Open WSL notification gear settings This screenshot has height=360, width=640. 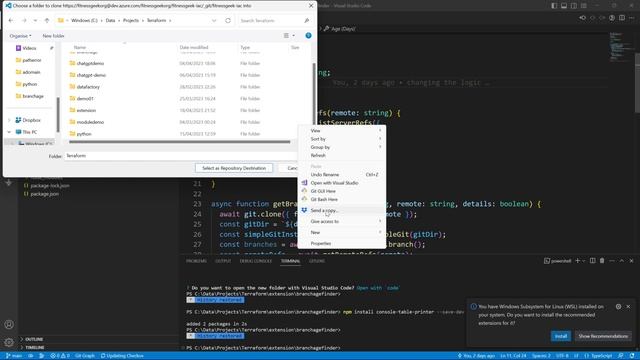618,307
